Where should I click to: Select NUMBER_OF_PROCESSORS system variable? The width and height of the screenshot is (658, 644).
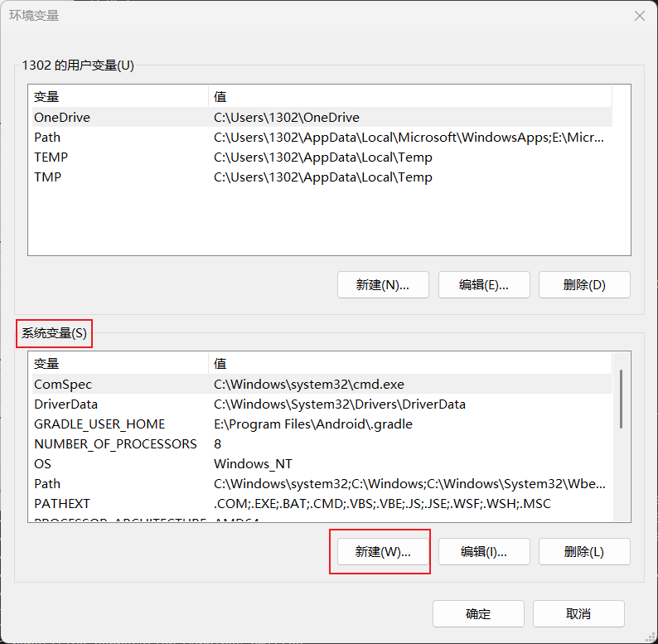[x=115, y=444]
